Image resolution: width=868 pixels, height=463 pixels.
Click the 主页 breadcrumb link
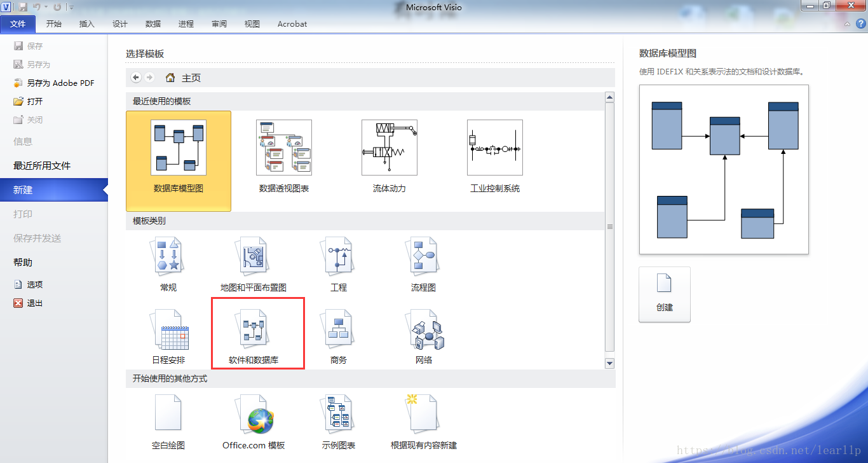tap(191, 78)
